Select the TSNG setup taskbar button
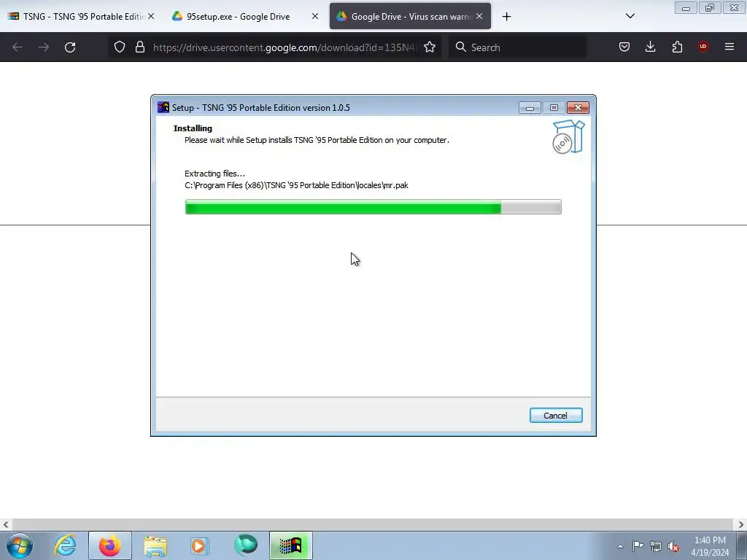 tap(291, 545)
